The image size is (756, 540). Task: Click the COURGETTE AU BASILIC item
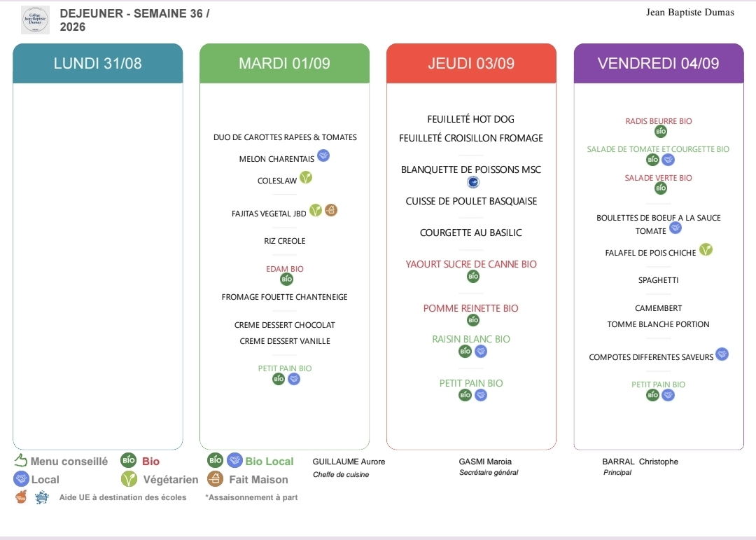(x=471, y=233)
